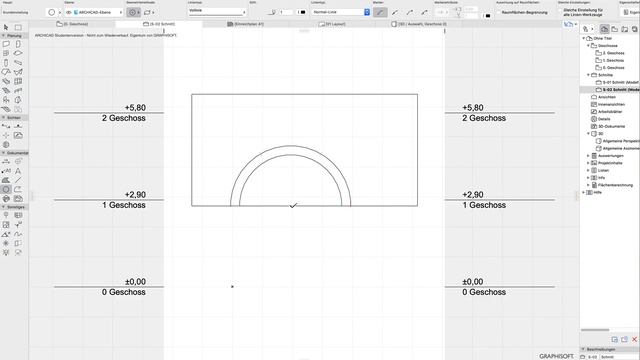Viewport: 640px width, 360px height.
Task: Select Details in the Navigator
Action: pos(601,119)
